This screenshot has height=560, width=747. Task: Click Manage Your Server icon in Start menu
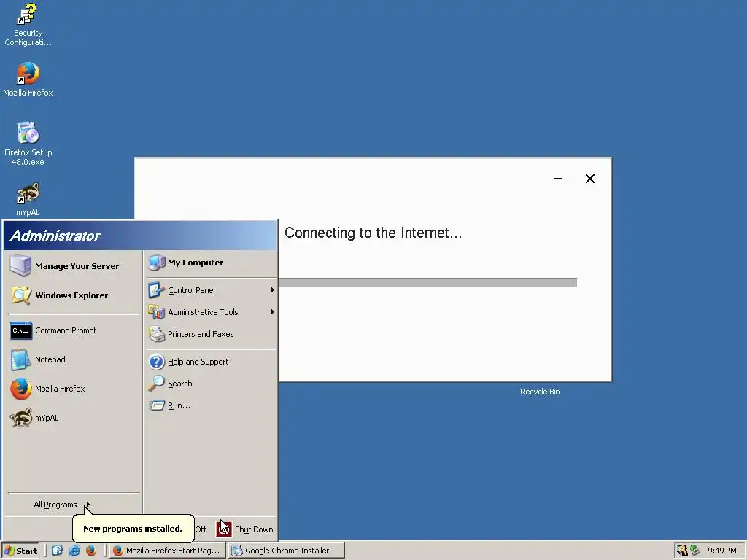20,265
